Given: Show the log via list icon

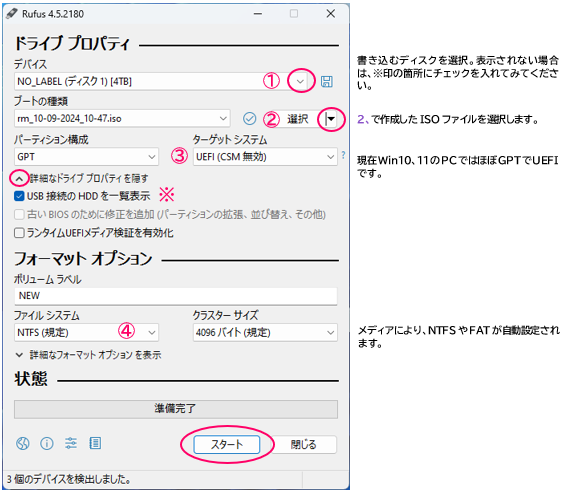Looking at the screenshot, I should tap(95, 443).
